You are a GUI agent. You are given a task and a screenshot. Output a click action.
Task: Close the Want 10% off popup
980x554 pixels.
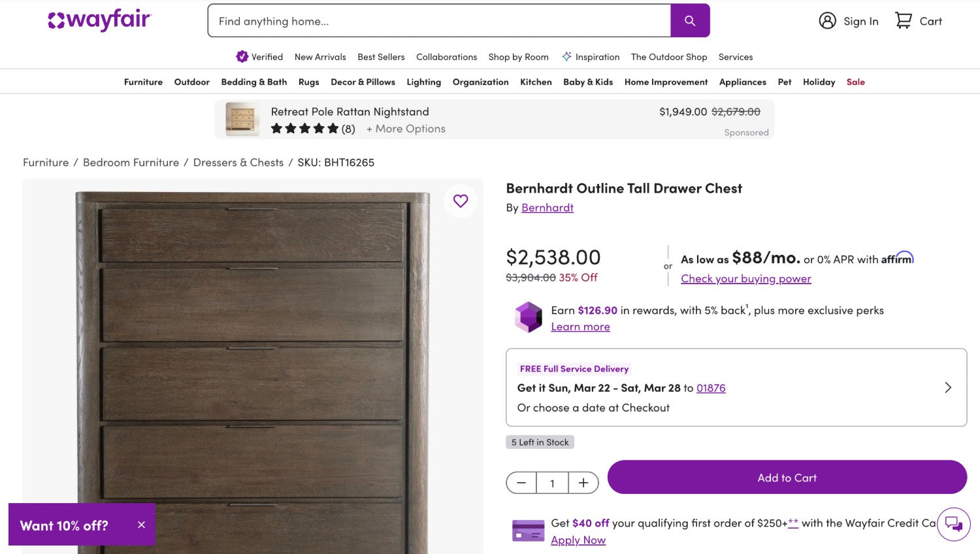141,525
